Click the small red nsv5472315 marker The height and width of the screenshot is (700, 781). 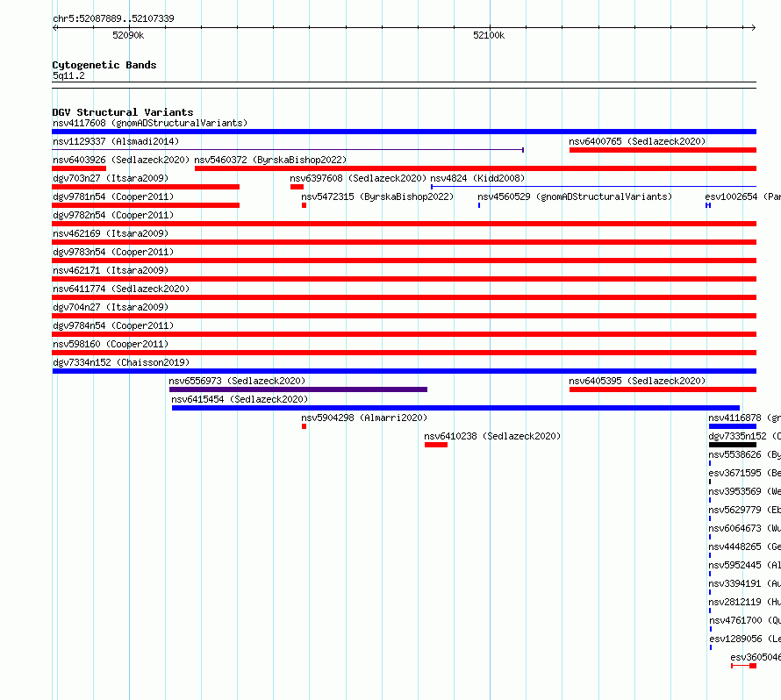coord(304,205)
